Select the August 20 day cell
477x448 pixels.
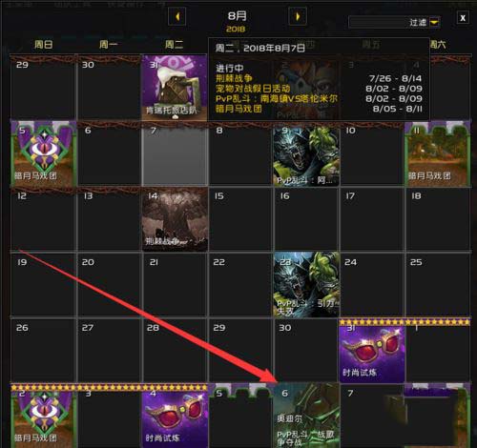109,285
